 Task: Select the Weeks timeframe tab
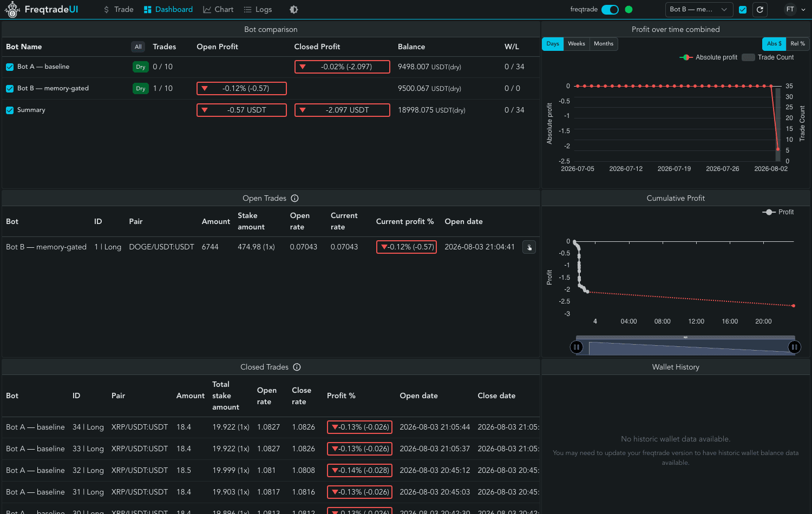click(x=577, y=44)
